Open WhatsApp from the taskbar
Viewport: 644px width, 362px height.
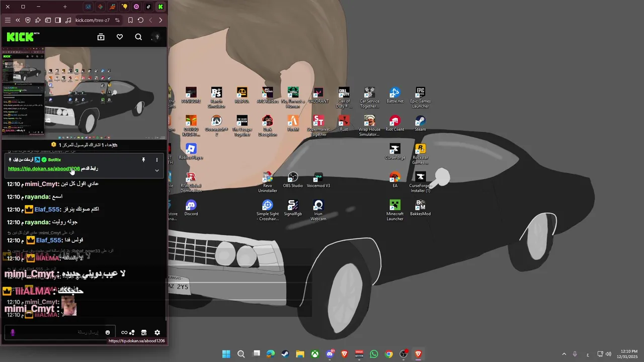click(x=374, y=354)
